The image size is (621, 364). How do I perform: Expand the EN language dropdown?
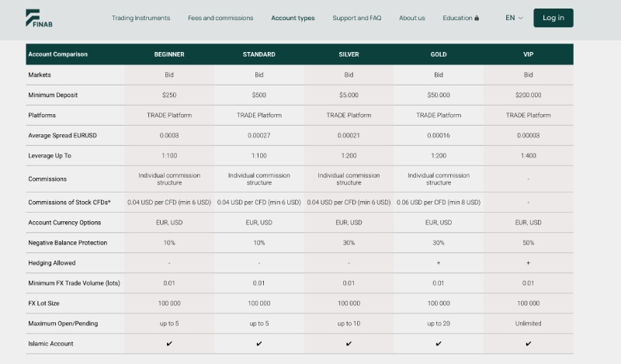point(514,18)
